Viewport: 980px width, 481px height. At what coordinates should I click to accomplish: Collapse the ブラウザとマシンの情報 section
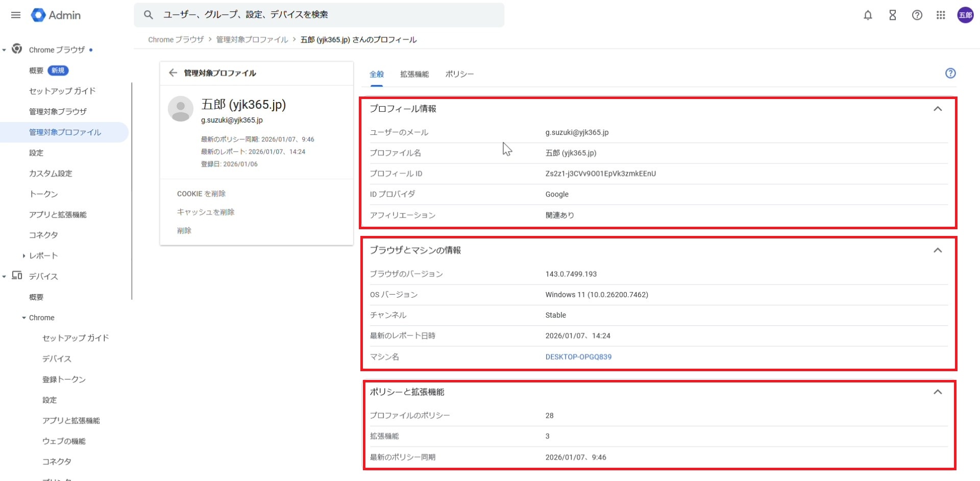coord(937,250)
